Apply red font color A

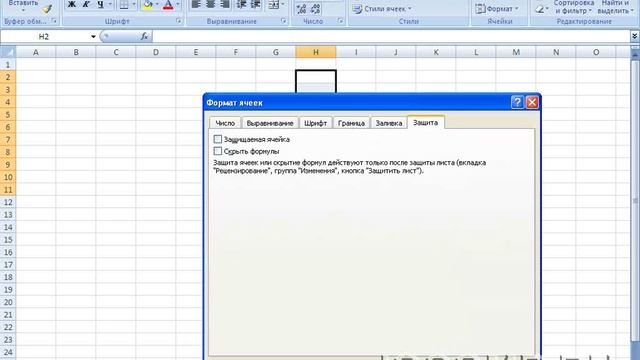click(x=168, y=5)
